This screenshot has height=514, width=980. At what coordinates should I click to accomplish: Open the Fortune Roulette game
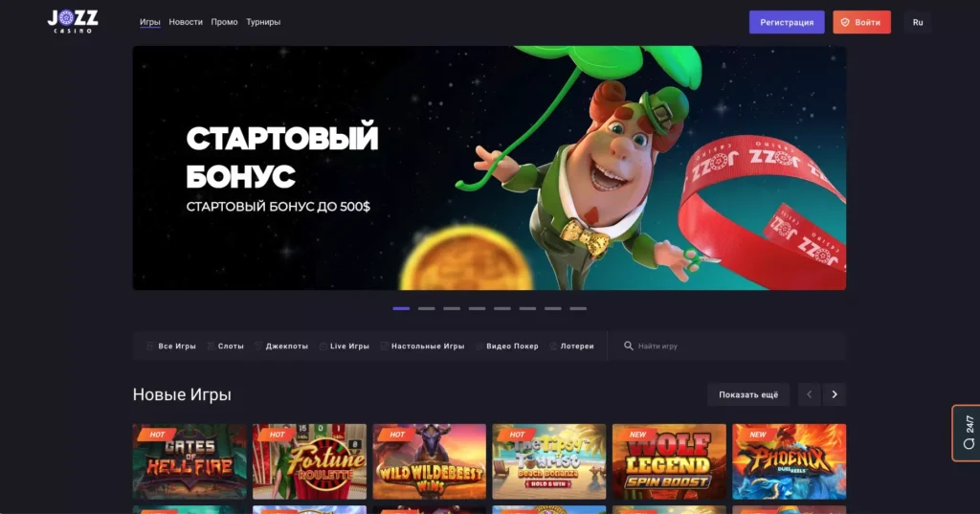point(309,461)
